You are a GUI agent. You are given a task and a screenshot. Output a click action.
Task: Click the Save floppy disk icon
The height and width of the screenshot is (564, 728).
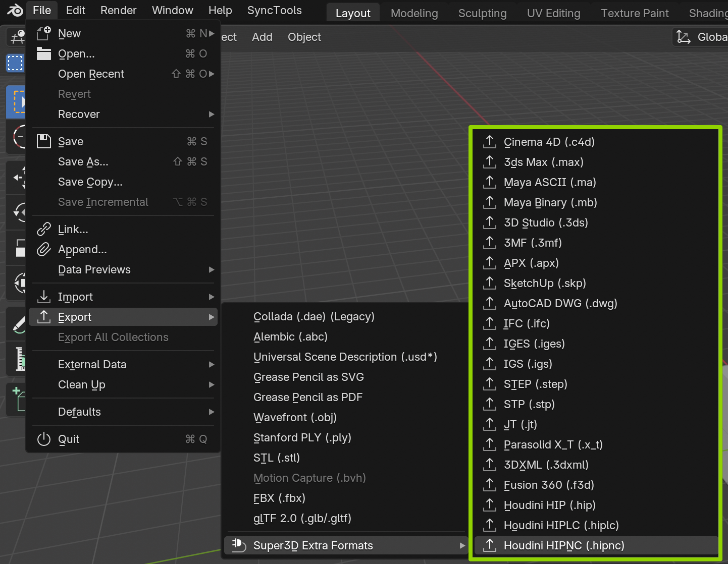[x=44, y=141]
